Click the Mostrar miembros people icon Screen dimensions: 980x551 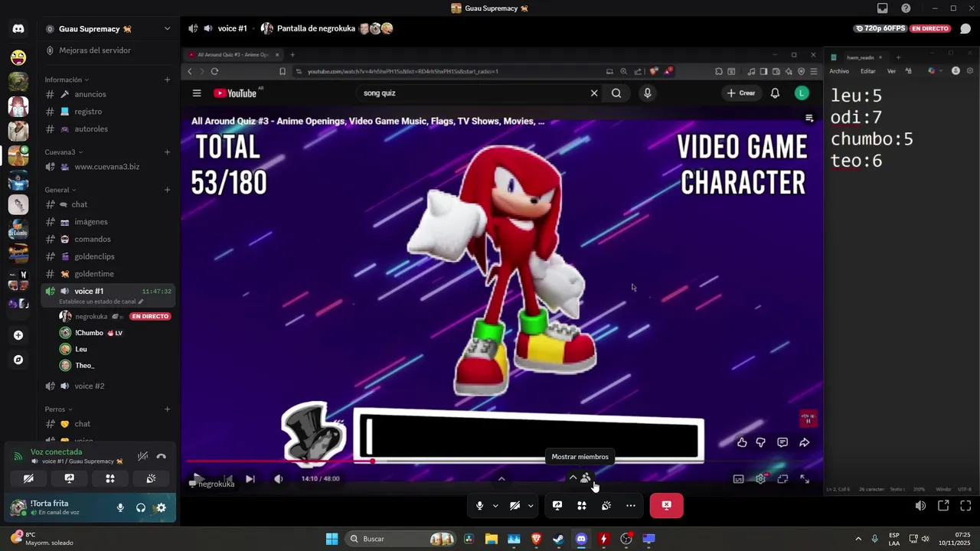tap(586, 478)
